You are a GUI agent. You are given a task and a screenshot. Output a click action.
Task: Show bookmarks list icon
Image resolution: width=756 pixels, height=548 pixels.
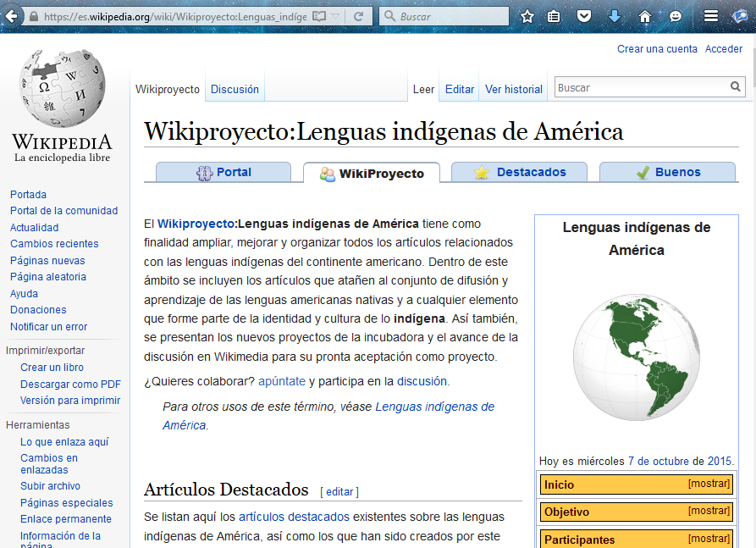(554, 16)
